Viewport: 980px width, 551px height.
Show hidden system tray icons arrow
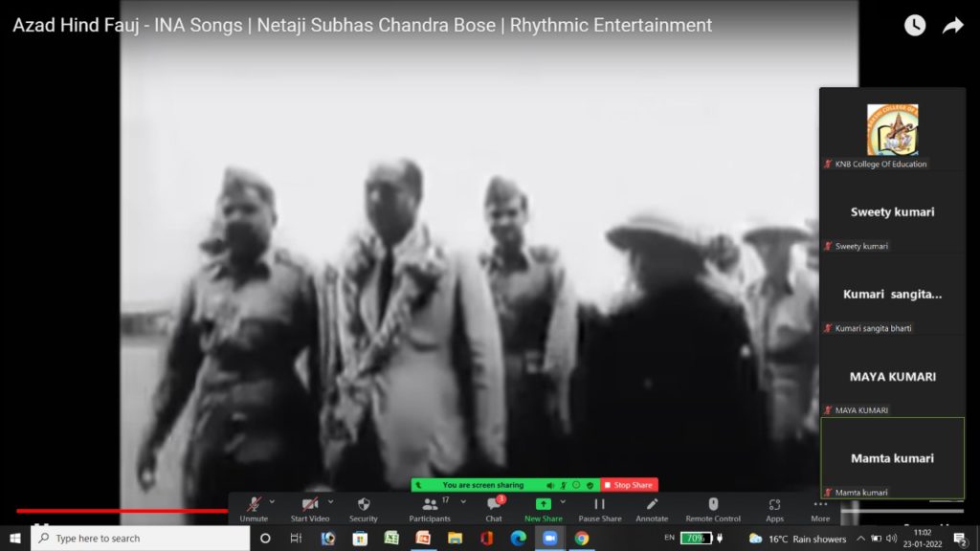(x=860, y=539)
